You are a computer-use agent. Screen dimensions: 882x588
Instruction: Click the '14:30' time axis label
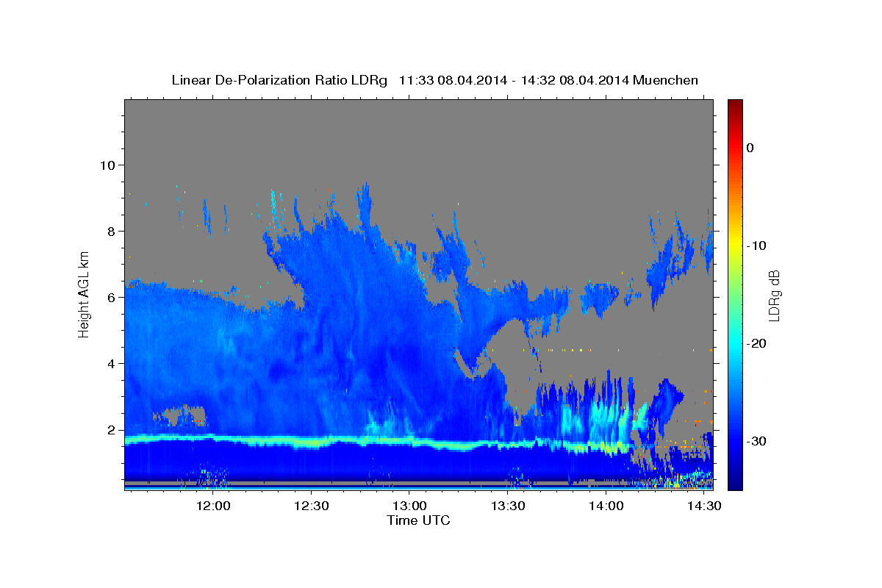(703, 506)
